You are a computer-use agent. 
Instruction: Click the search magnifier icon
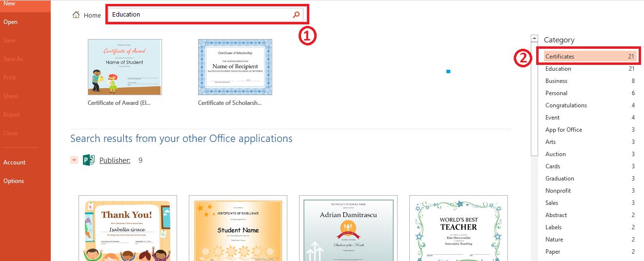pyautogui.click(x=296, y=15)
